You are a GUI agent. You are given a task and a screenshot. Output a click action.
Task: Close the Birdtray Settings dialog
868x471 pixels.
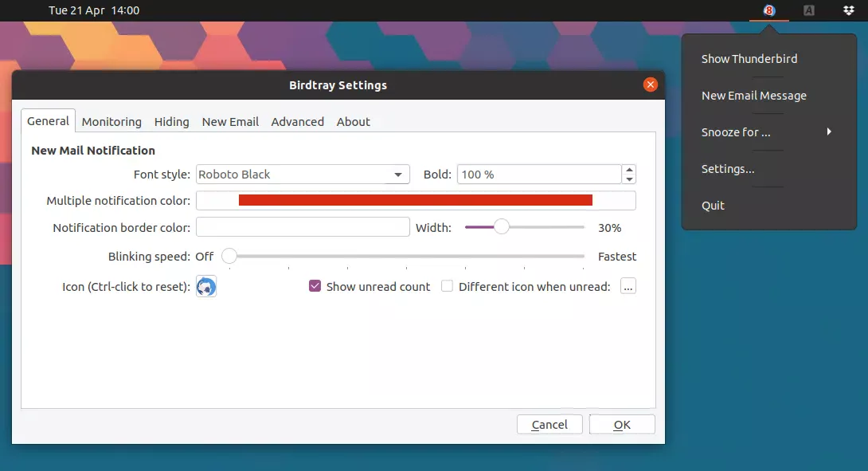651,84
